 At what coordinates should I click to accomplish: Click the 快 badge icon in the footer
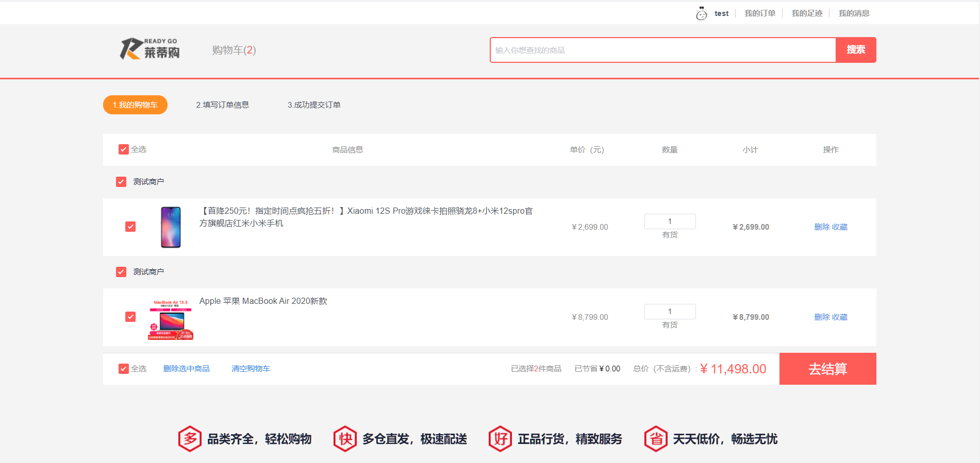pos(345,439)
